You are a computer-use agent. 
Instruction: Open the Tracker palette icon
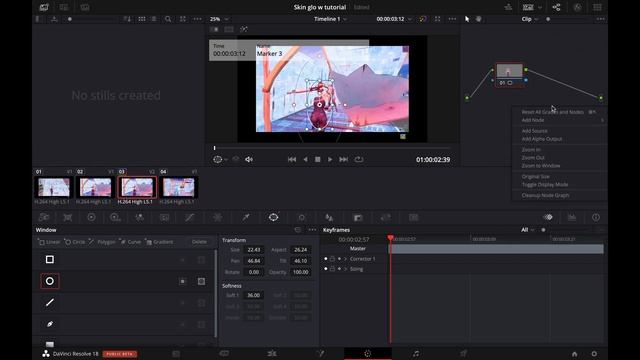(x=302, y=218)
